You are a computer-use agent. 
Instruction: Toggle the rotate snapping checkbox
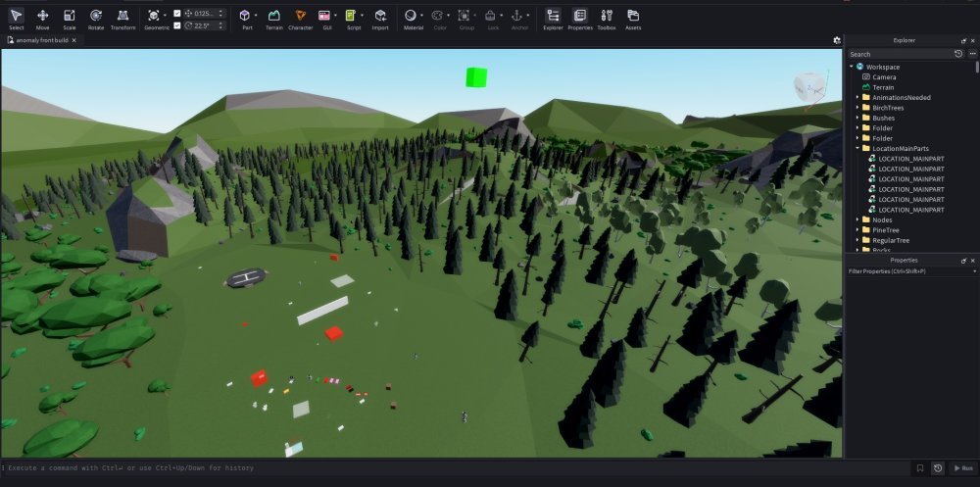pos(176,25)
